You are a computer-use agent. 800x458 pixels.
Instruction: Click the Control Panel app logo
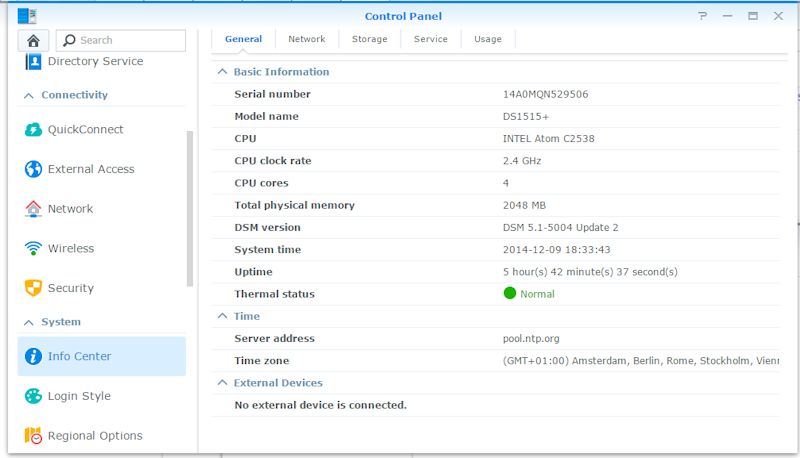click(27, 16)
